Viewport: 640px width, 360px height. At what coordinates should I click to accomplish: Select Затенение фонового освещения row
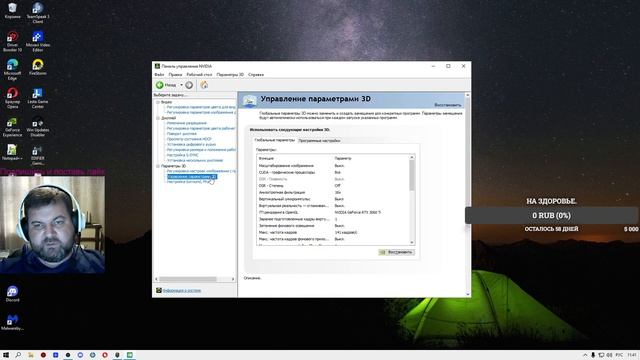pyautogui.click(x=333, y=226)
